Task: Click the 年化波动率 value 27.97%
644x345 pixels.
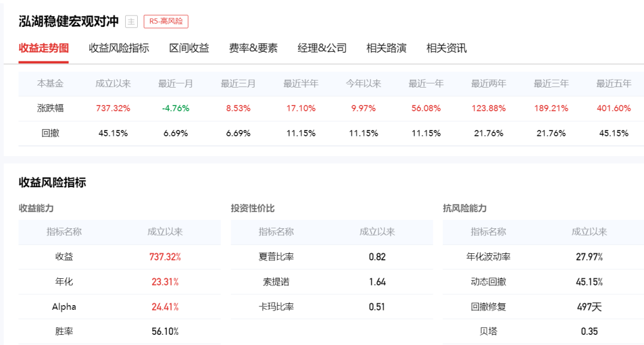Action: pyautogui.click(x=589, y=257)
